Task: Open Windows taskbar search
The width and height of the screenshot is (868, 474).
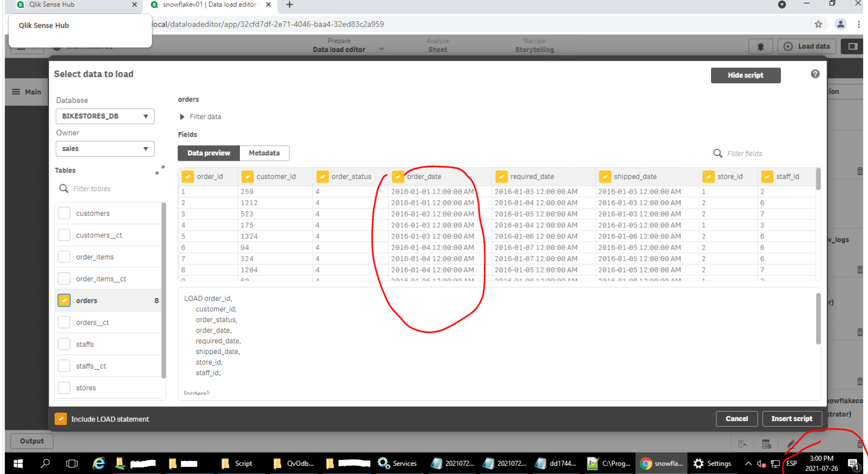Action: 45,464
